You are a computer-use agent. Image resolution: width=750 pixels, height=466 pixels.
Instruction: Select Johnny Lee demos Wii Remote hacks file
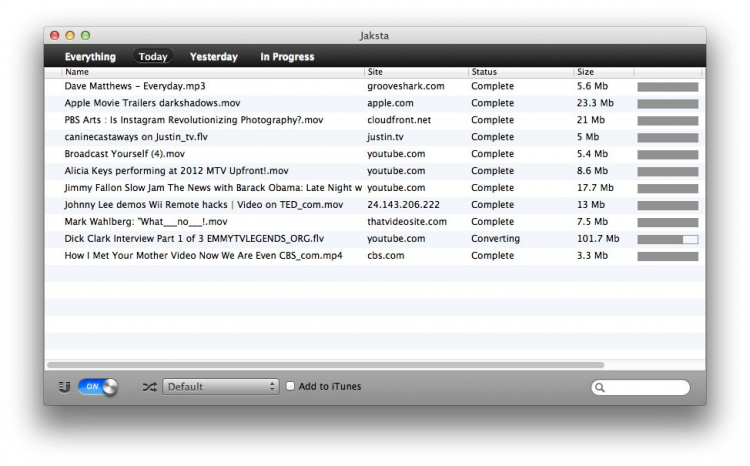tap(204, 205)
